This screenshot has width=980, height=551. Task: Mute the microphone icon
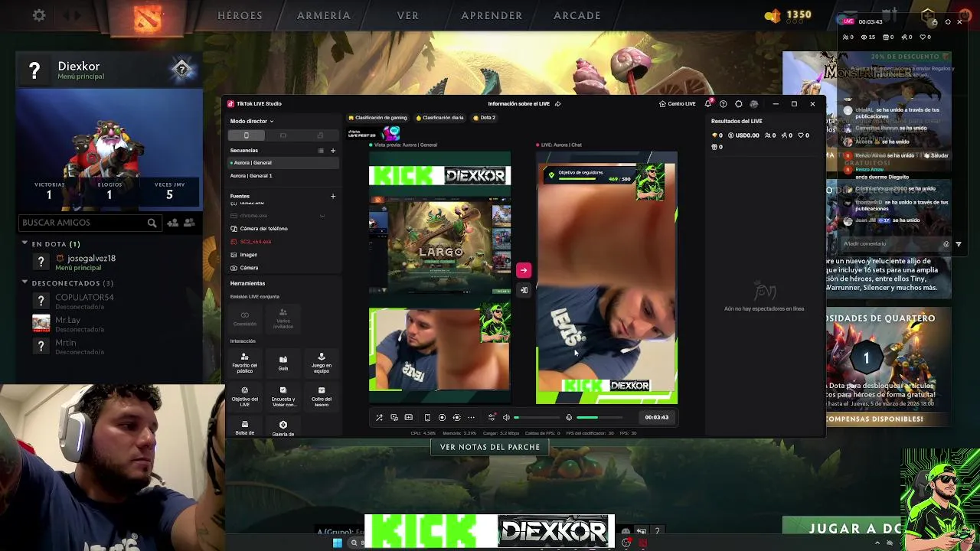click(x=569, y=417)
